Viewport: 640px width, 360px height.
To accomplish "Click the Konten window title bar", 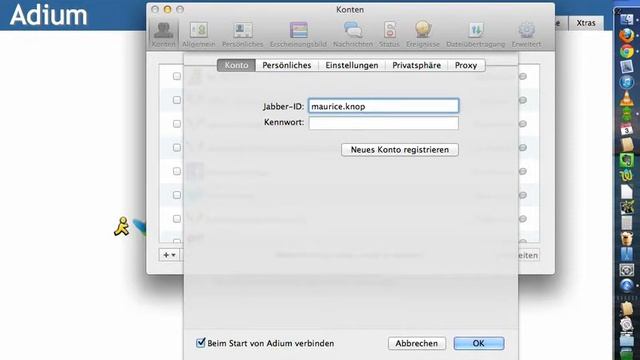I will 350,9.
